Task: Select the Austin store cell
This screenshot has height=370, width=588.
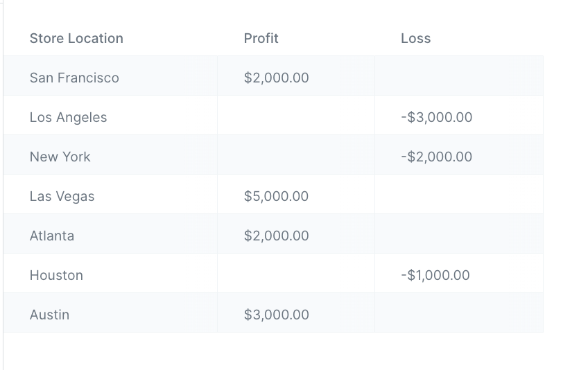Action: tap(49, 315)
